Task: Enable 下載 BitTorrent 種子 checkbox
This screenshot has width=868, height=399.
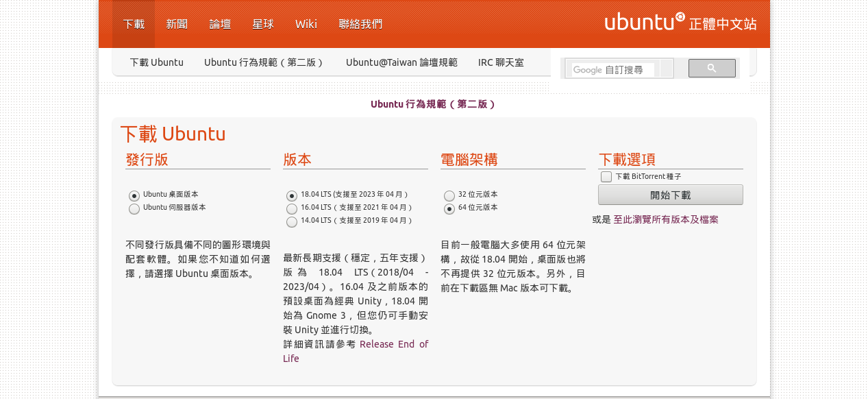Action: tap(606, 177)
